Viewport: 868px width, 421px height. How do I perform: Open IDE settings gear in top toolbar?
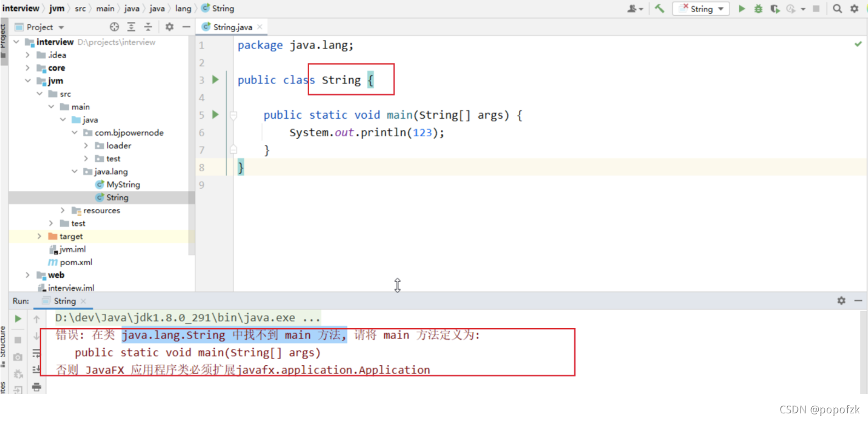(x=854, y=8)
